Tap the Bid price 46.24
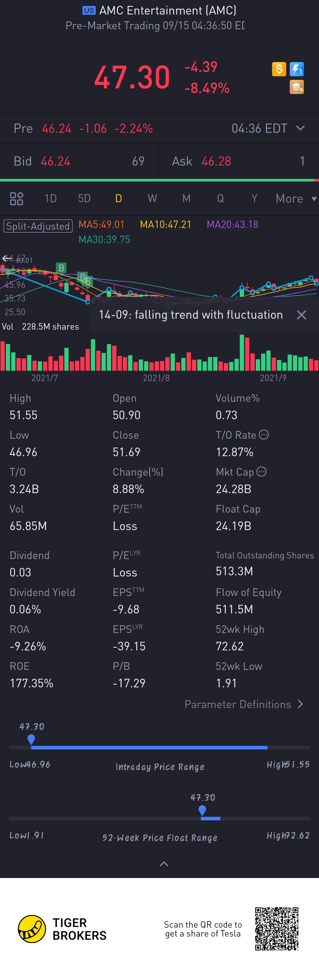319x980 pixels. (x=56, y=161)
